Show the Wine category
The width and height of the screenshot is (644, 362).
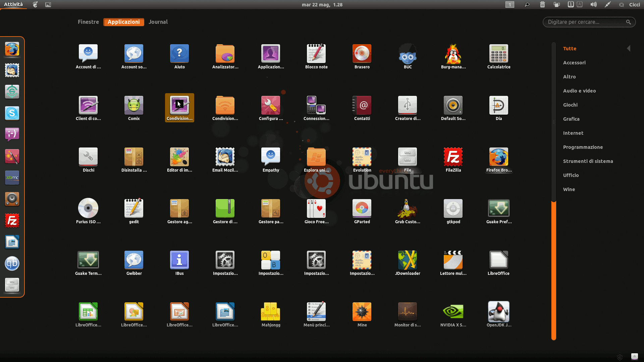[x=569, y=189]
